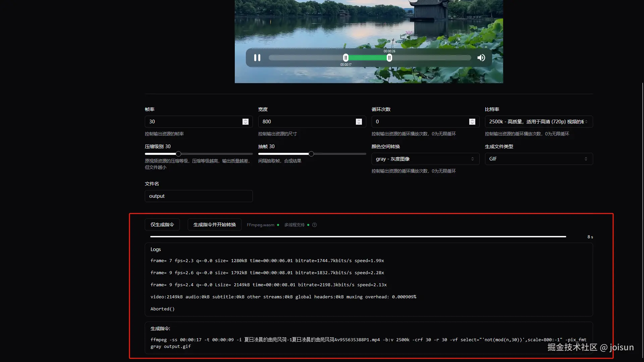
Task: Click the frame rate input showing 30
Action: [x=193, y=122]
